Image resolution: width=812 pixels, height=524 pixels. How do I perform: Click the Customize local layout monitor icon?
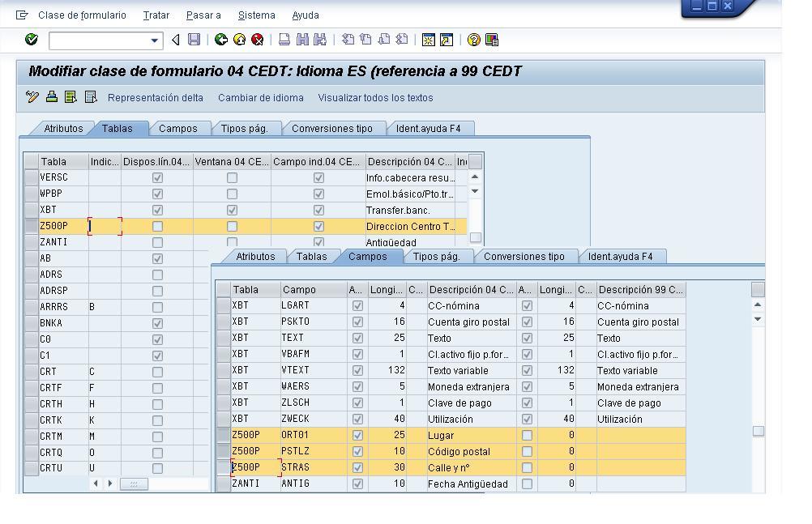491,40
